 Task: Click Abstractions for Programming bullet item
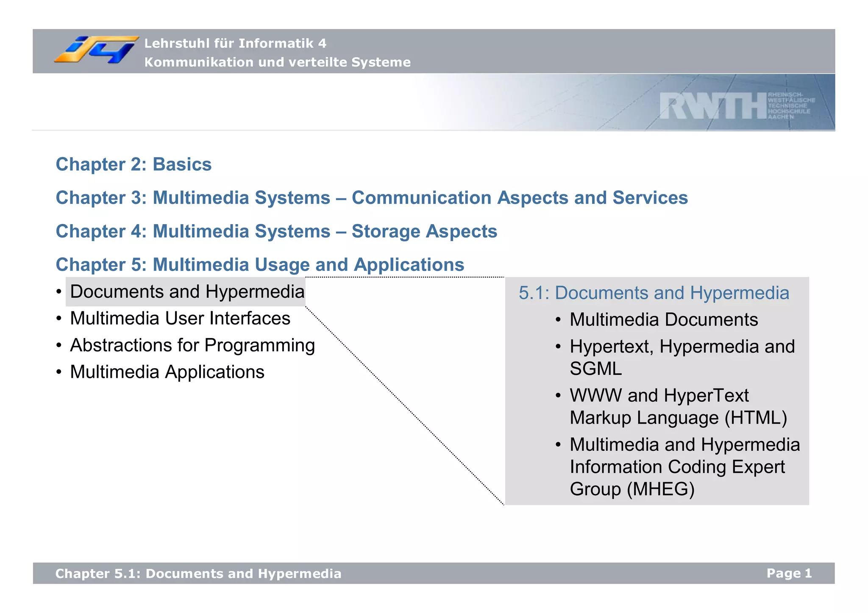[192, 345]
